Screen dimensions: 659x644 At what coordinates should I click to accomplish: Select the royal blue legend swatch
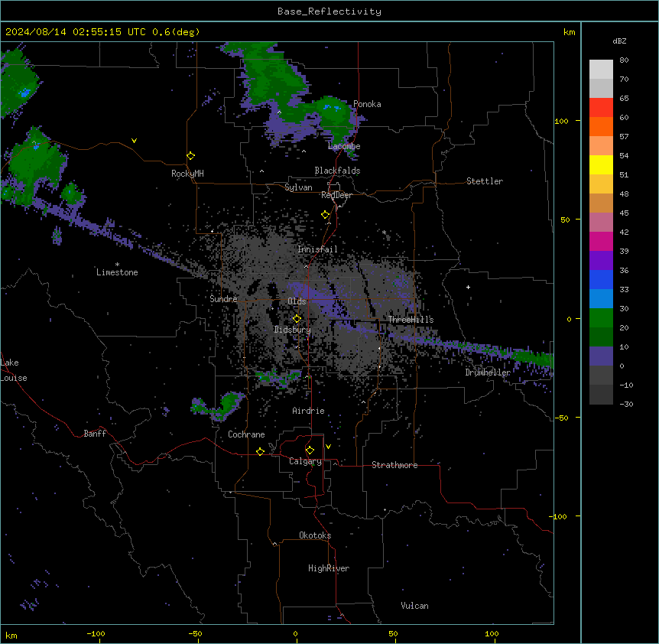pyautogui.click(x=601, y=279)
